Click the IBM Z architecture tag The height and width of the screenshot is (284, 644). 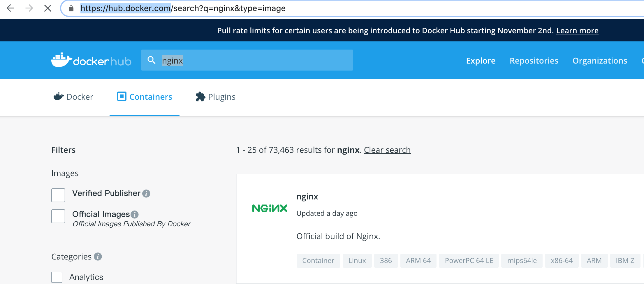(625, 260)
